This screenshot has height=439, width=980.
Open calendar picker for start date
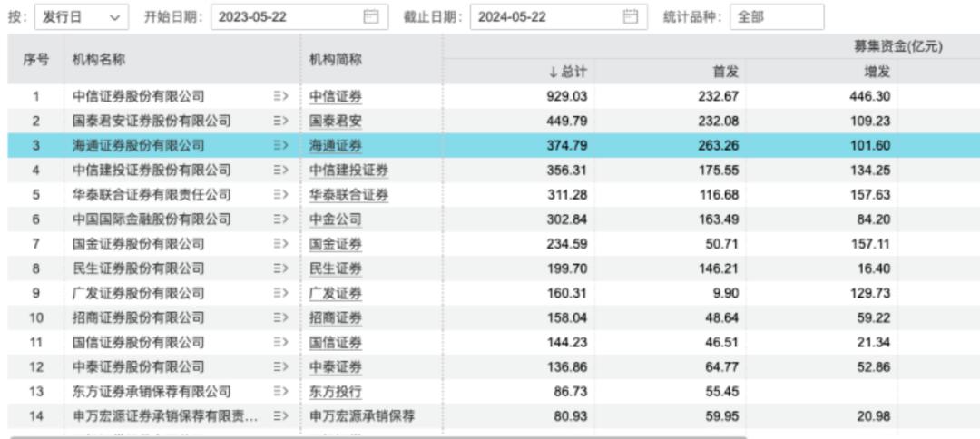371,17
